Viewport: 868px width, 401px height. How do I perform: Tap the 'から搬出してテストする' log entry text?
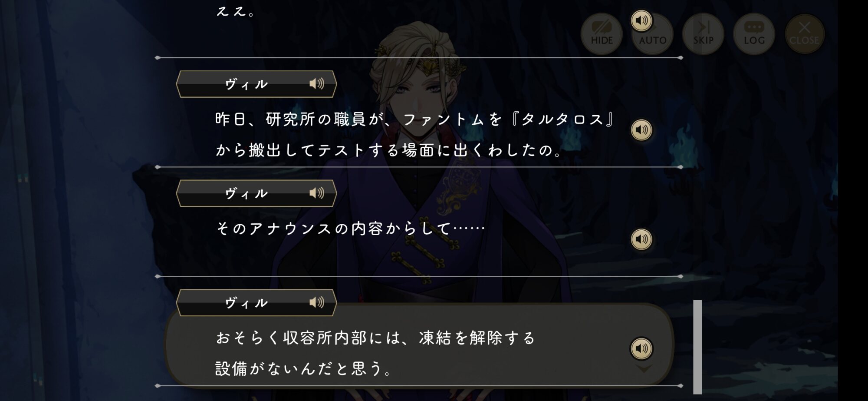tap(389, 150)
